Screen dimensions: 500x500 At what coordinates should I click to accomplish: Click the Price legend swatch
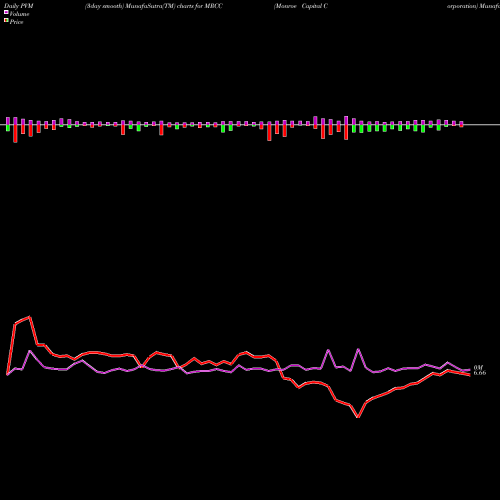click(x=6, y=21)
